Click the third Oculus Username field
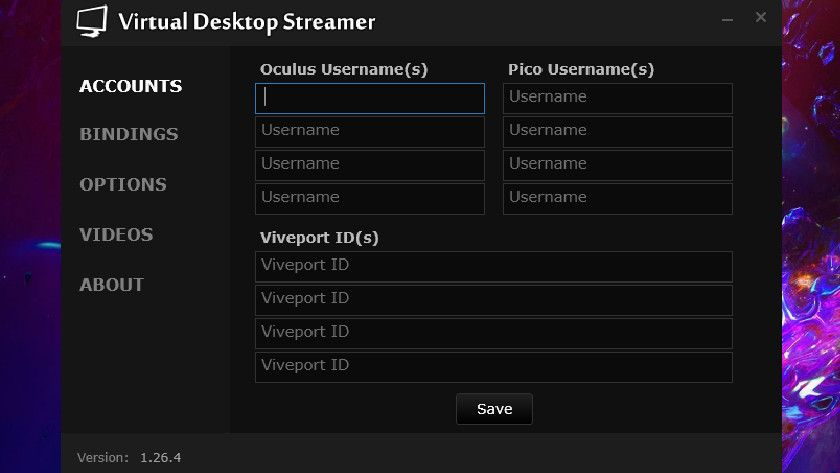 click(x=370, y=165)
